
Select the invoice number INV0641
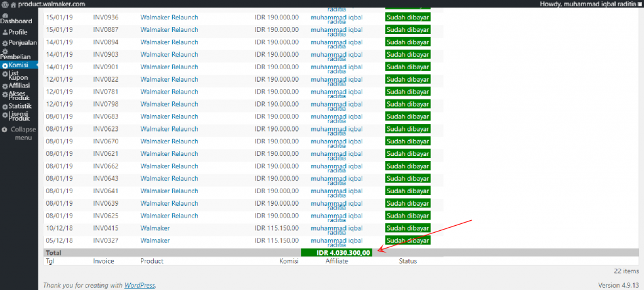106,191
